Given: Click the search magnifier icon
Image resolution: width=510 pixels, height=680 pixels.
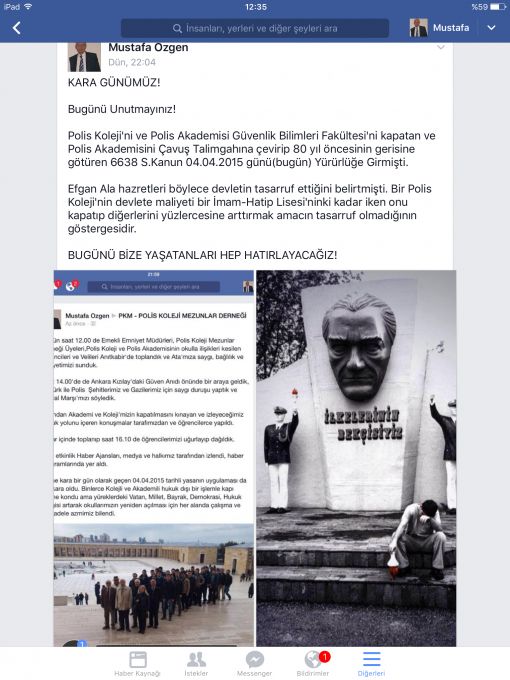Looking at the screenshot, I should click(x=177, y=29).
